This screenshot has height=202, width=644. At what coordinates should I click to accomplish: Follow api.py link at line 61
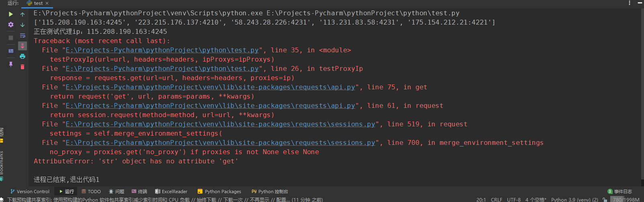coord(210,105)
